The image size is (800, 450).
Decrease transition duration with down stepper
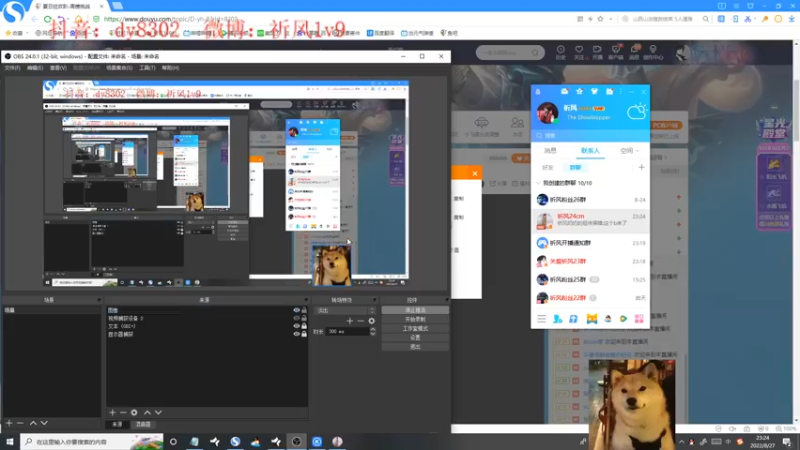pos(373,334)
